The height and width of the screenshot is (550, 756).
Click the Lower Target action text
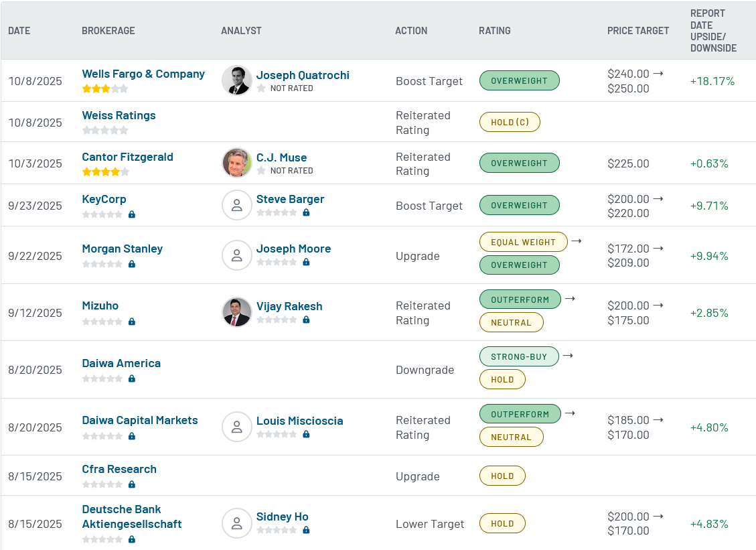click(430, 524)
